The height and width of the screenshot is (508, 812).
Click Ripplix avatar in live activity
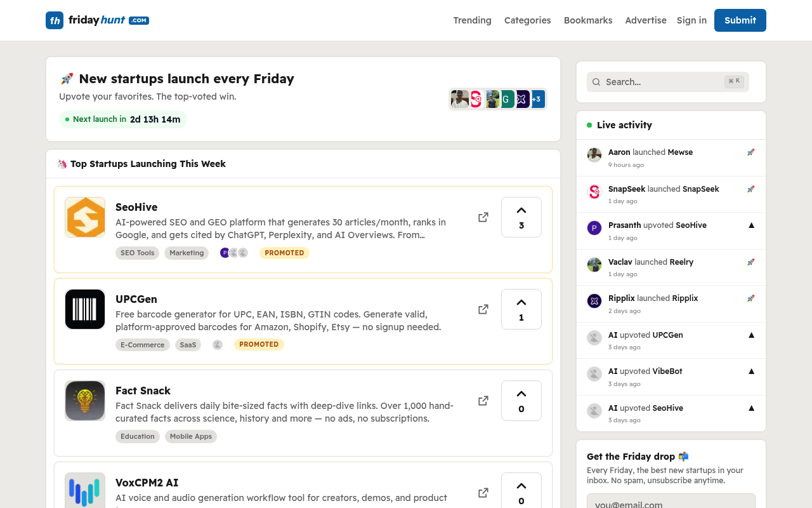[594, 301]
